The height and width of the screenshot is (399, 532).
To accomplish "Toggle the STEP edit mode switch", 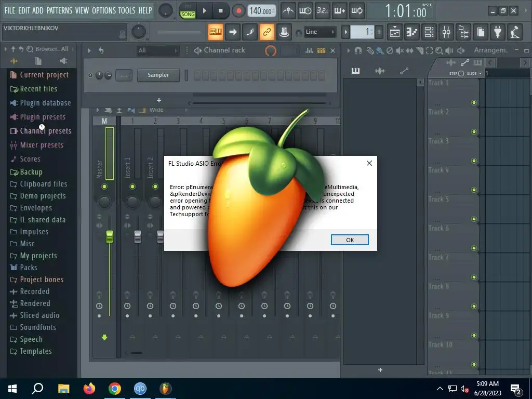I will (461, 73).
